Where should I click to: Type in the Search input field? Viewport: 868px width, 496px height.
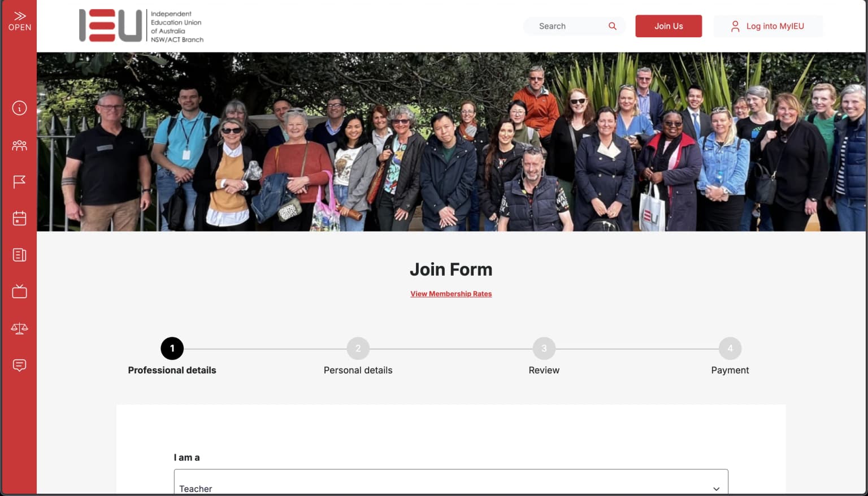pyautogui.click(x=568, y=26)
